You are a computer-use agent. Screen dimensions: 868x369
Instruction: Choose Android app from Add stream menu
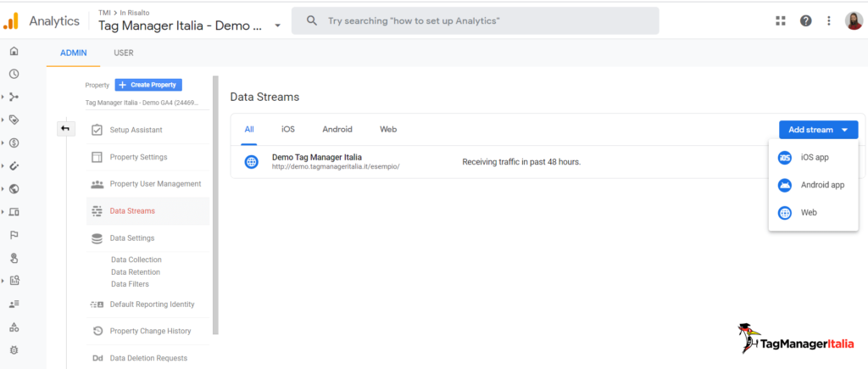[813, 185]
